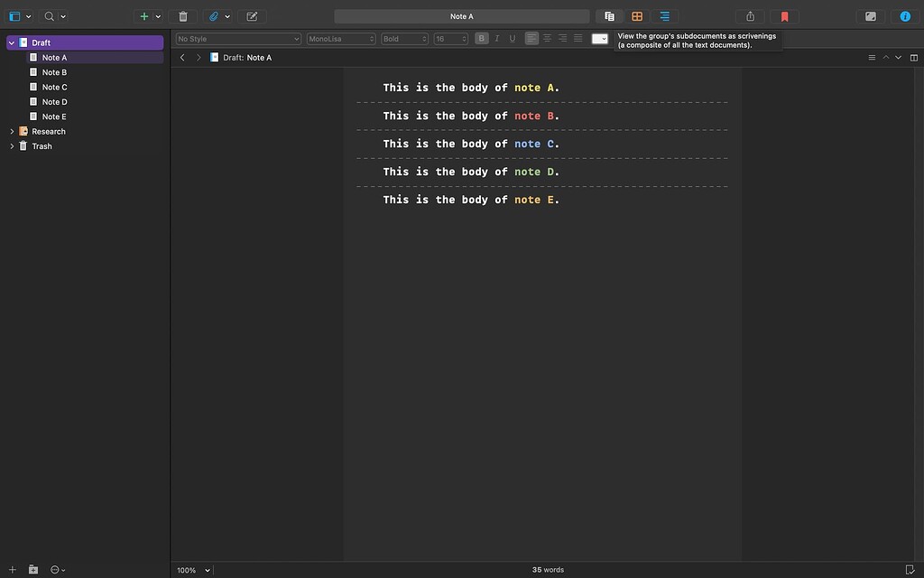Screen dimensions: 924x578
Task: Go to next document with down arrow
Action: click(898, 57)
